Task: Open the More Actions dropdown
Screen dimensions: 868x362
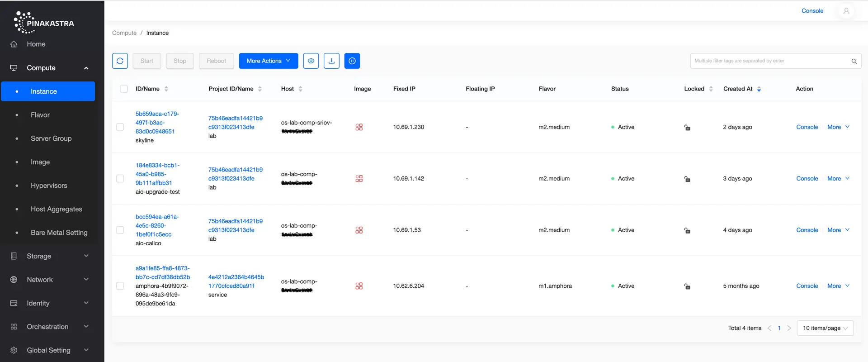Action: click(269, 61)
